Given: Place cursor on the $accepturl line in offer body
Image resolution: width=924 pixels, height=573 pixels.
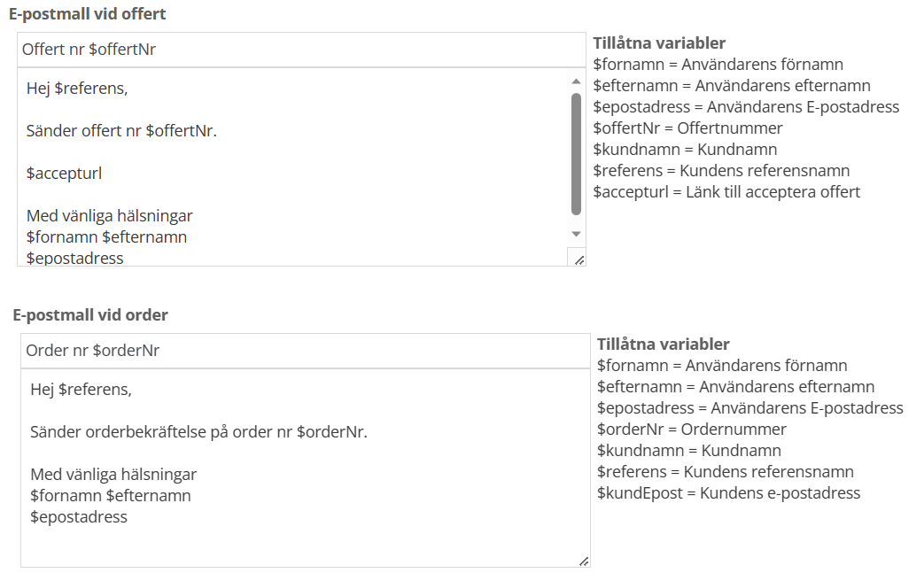Looking at the screenshot, I should tap(64, 174).
